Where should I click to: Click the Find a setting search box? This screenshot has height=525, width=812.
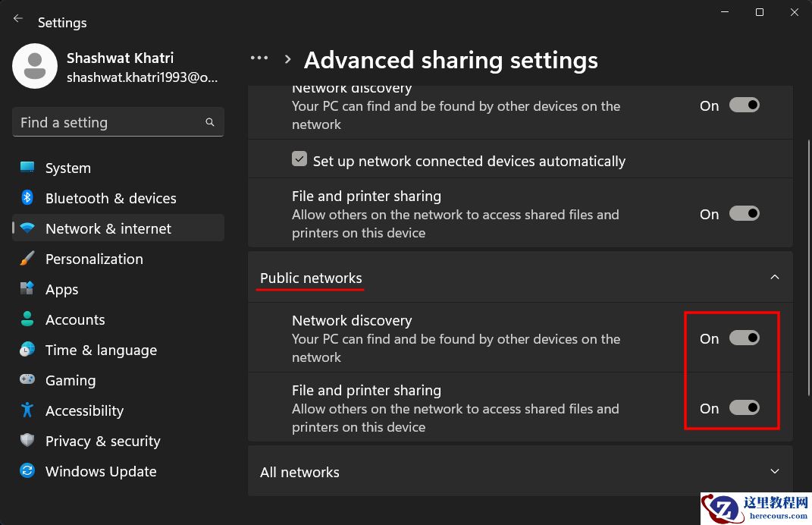[x=110, y=122]
